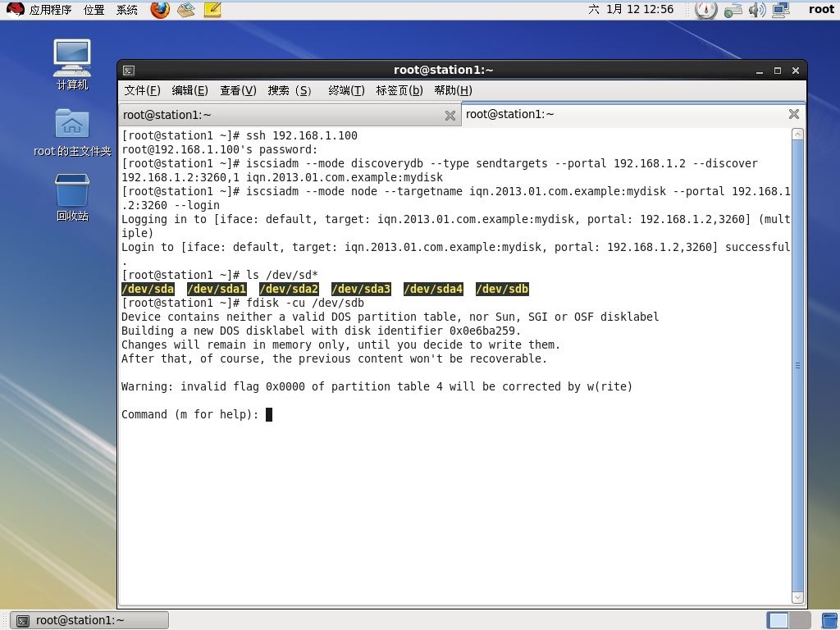Maximize the terminal window
This screenshot has width=840, height=630.
tap(778, 71)
